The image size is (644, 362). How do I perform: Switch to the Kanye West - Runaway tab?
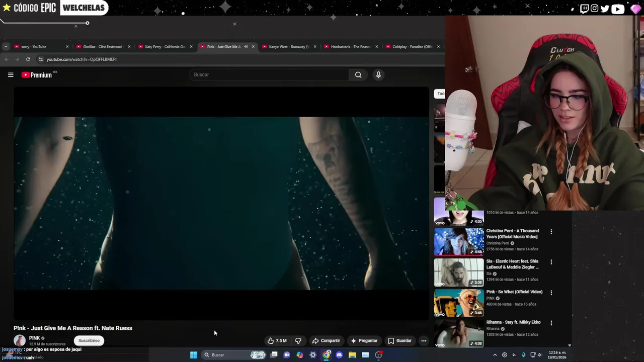point(289,47)
